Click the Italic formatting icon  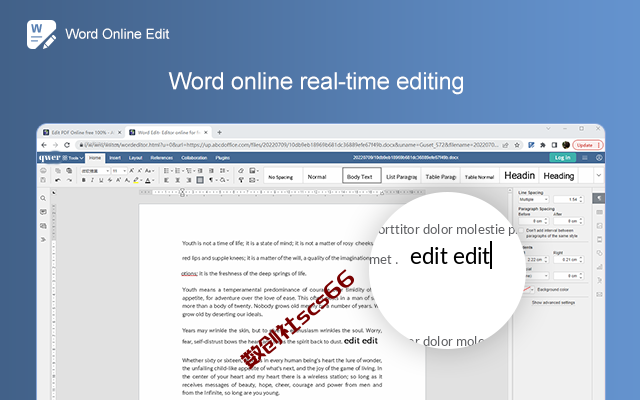(x=92, y=180)
